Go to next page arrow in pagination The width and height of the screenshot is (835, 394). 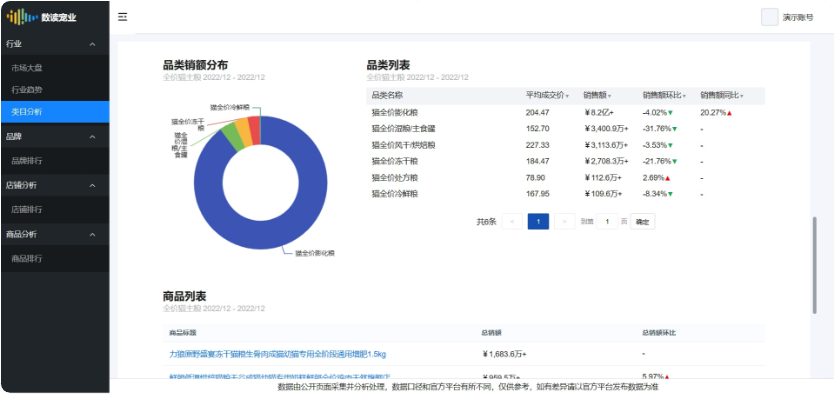point(564,221)
